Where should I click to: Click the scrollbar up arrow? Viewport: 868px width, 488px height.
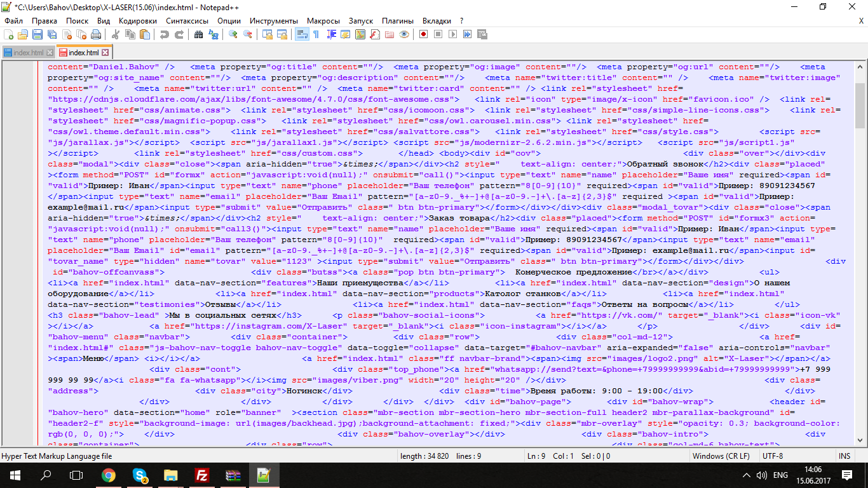860,67
